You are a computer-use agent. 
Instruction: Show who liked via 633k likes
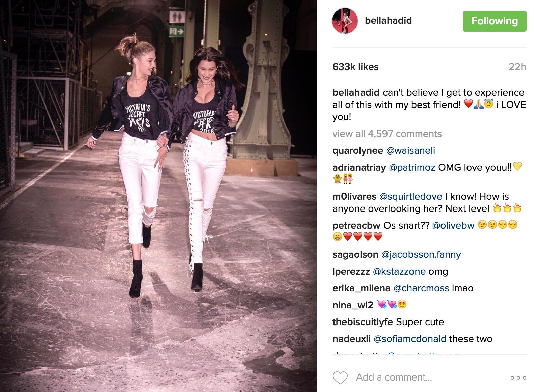click(x=355, y=67)
